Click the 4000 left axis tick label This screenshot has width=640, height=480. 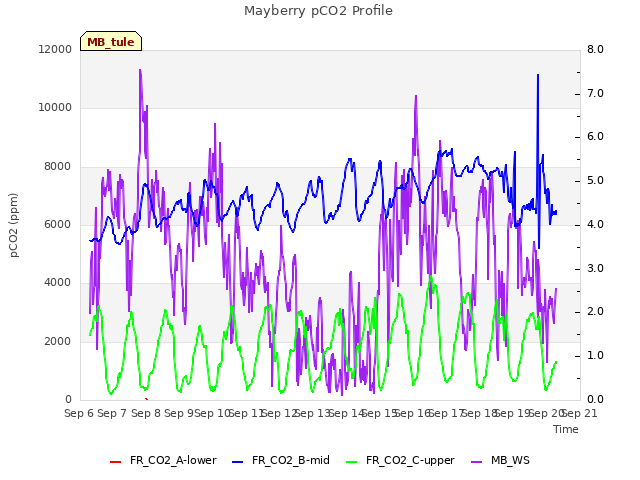tap(58, 282)
